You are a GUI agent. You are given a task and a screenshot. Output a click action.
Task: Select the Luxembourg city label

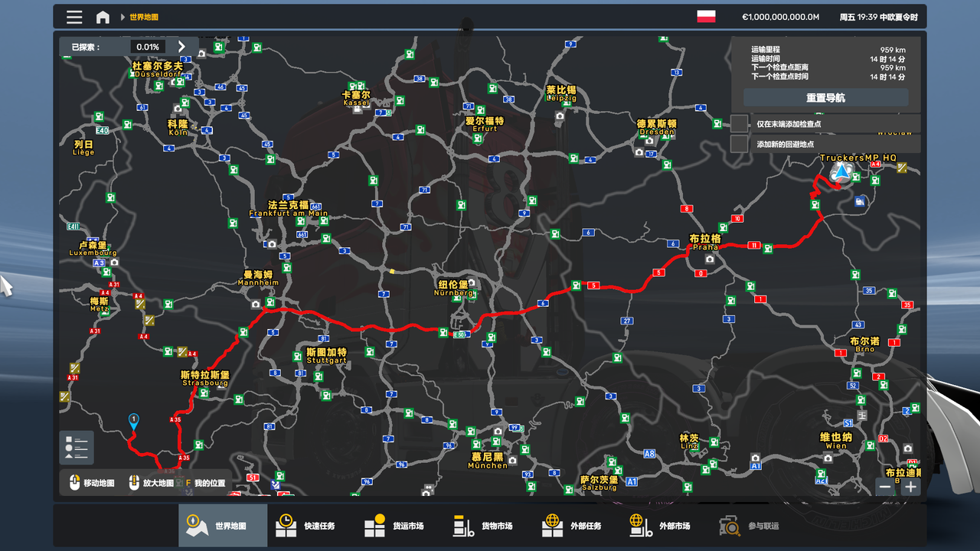pyautogui.click(x=93, y=249)
